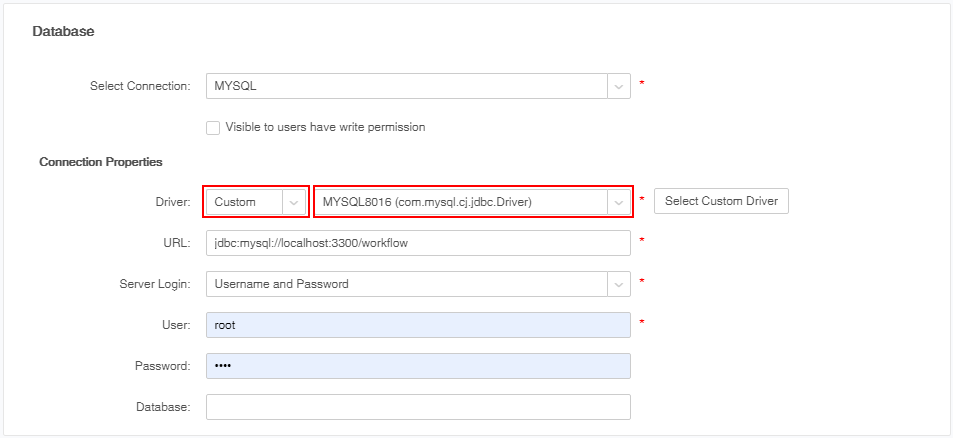
Task: Enable Visible to users have write permission
Action: coord(212,127)
